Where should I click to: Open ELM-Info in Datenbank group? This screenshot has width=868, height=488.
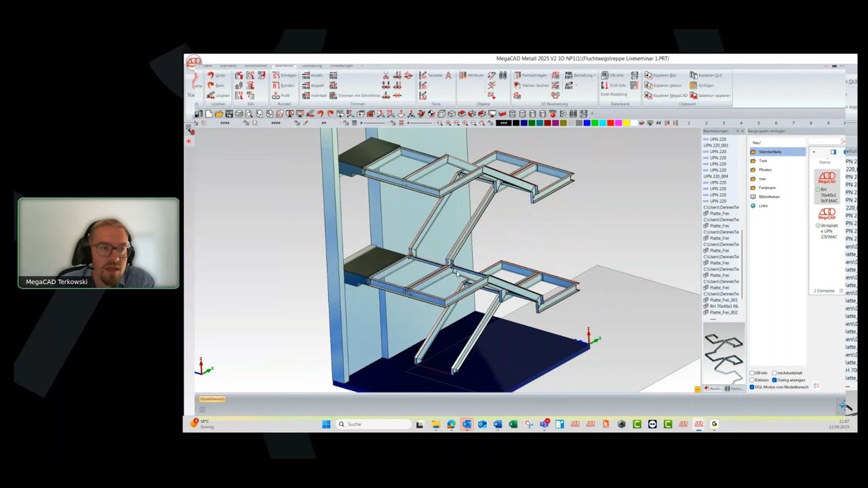click(614, 85)
